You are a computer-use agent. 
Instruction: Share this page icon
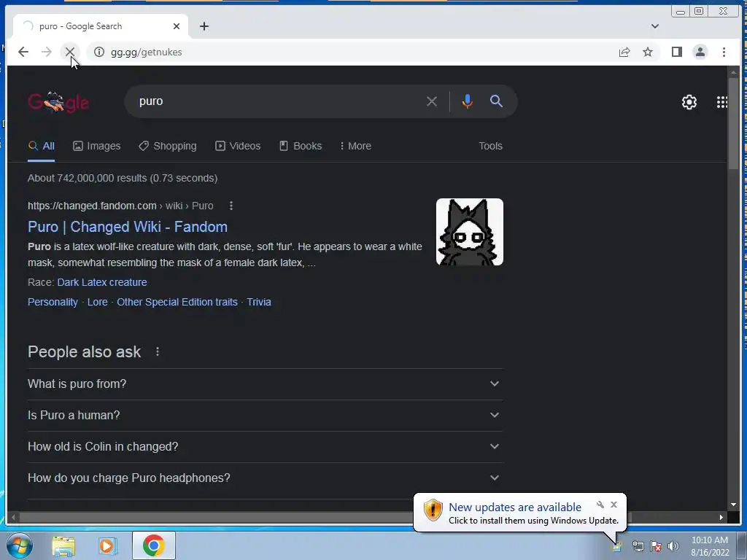(624, 52)
